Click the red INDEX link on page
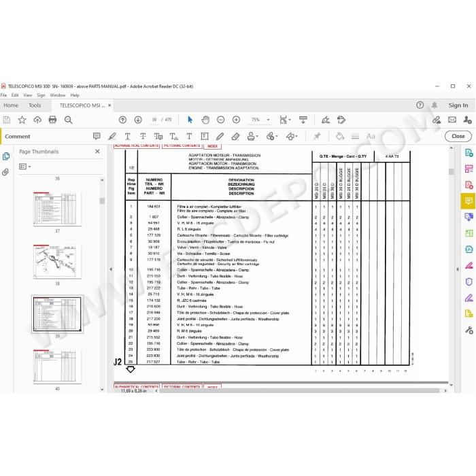The image size is (476, 476). click(x=212, y=146)
